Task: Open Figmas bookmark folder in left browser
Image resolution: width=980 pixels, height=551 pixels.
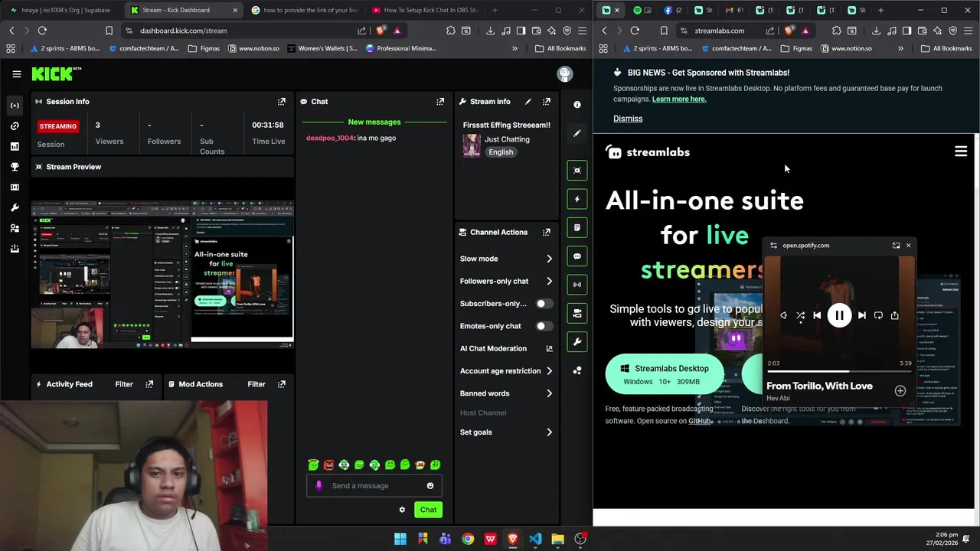Action: [x=204, y=48]
